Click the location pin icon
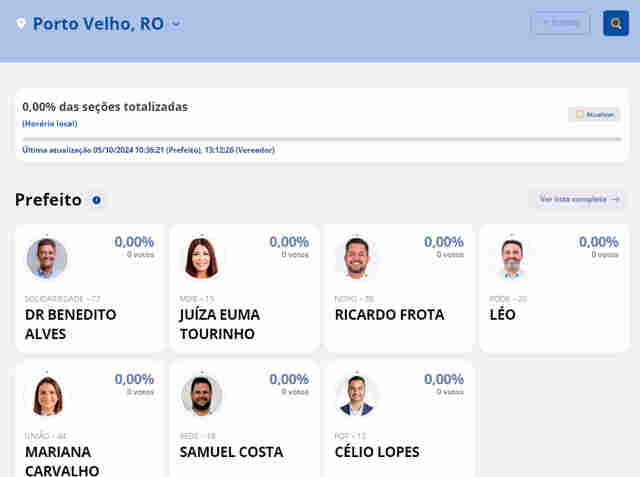This screenshot has width=640, height=477. tap(21, 23)
